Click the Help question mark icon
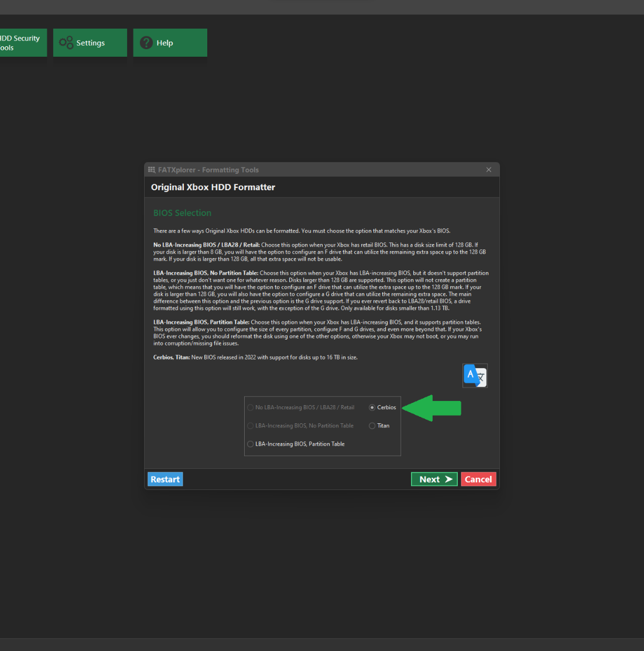The image size is (644, 651). tap(146, 42)
